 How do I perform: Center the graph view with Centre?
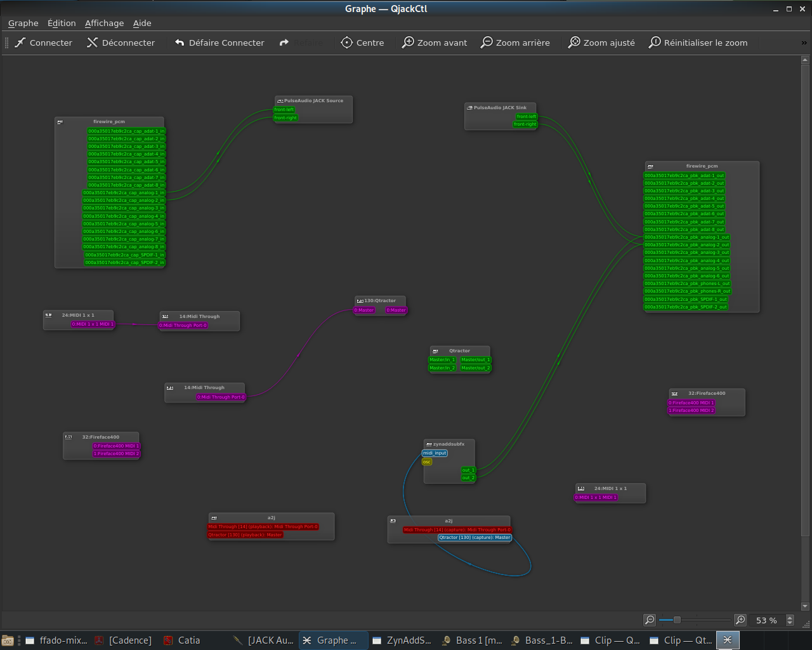[362, 43]
